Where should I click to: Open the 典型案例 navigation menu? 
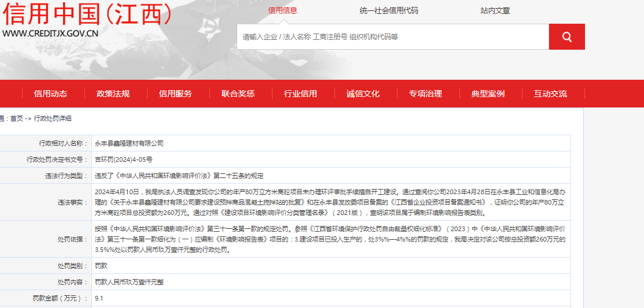[x=488, y=94]
